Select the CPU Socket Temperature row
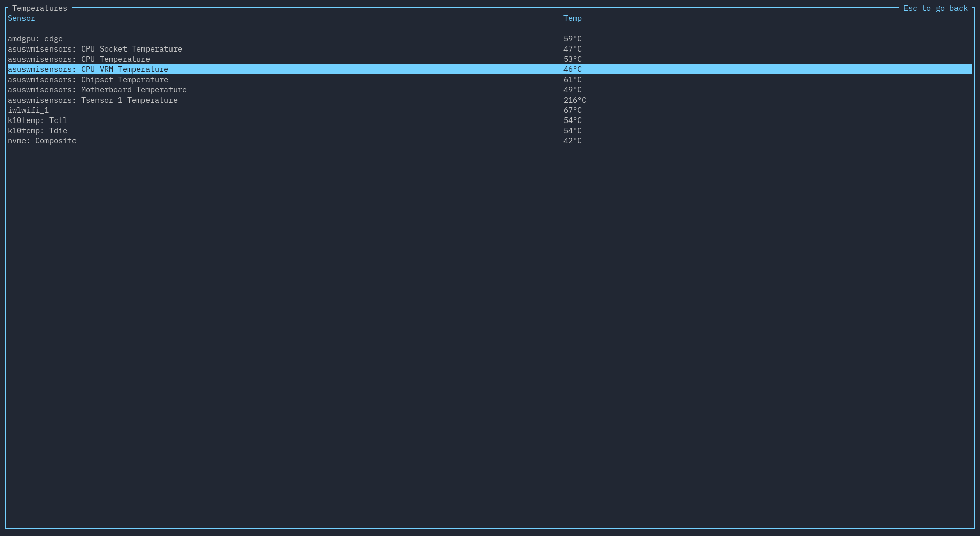The width and height of the screenshot is (980, 536). (x=95, y=49)
